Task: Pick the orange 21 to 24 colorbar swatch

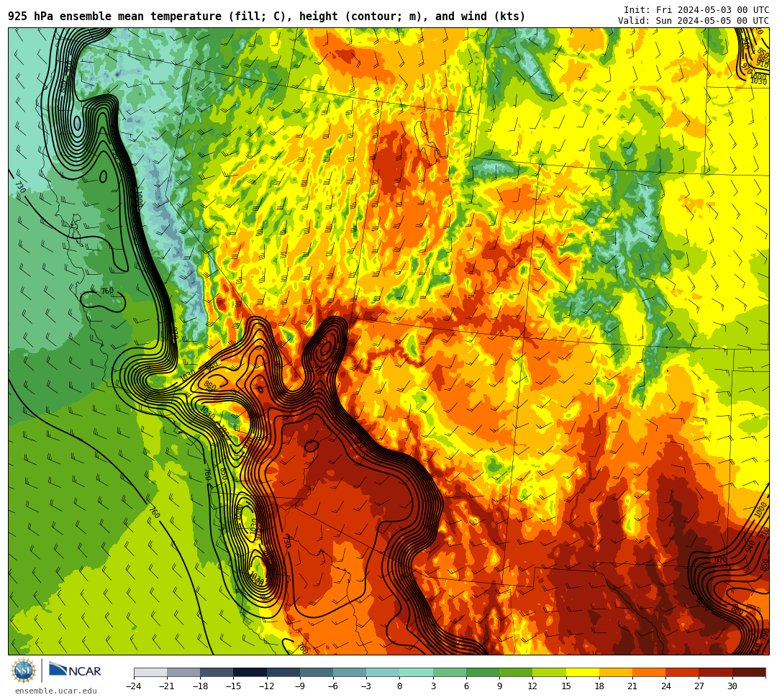Action: coord(649,672)
